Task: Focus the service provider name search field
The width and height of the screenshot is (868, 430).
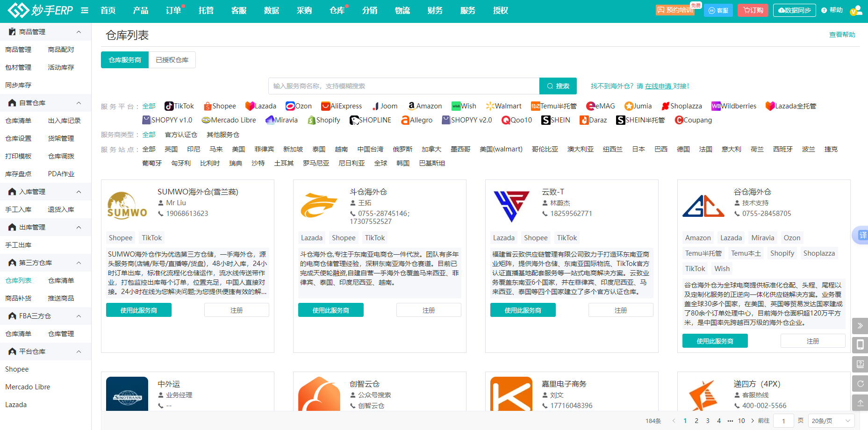Action: (x=404, y=86)
